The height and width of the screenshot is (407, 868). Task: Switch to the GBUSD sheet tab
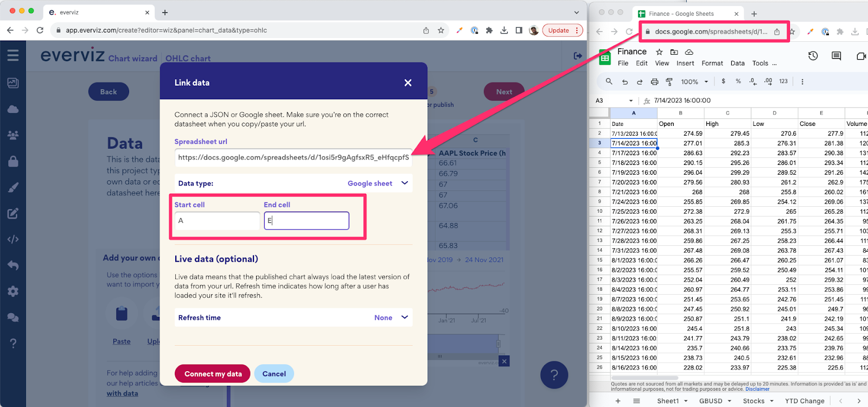point(711,401)
